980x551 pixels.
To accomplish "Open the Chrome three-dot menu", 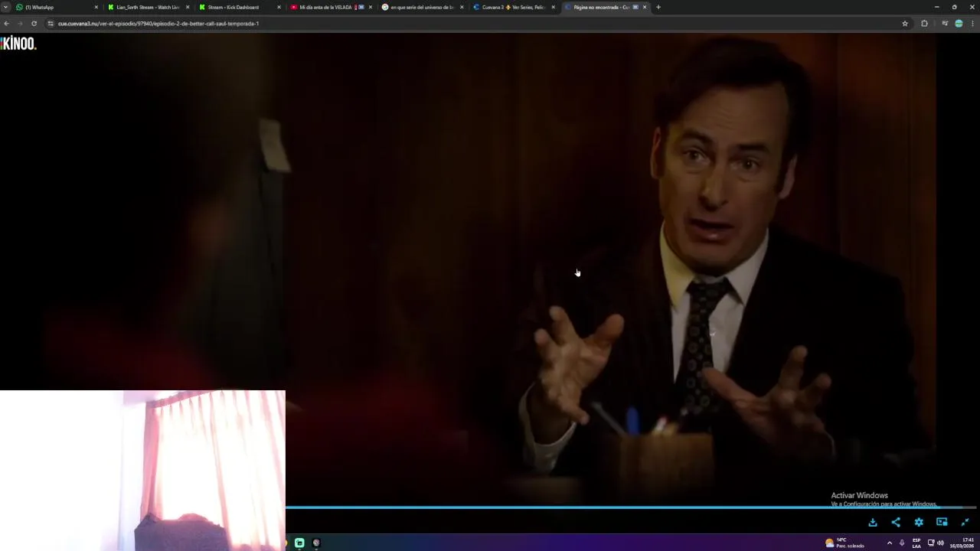I will 973,24.
